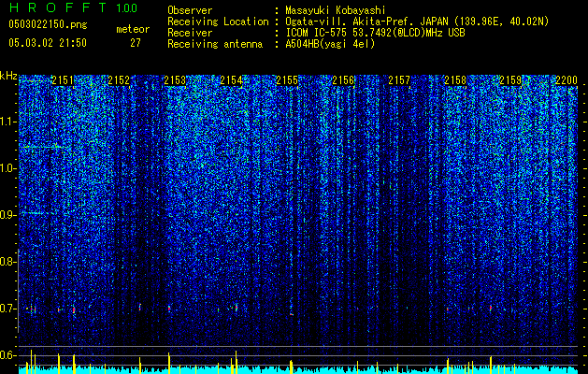Screen dimensions: 588x374
Task: Click the 0.8 kHz axis label
Action: tap(7, 262)
